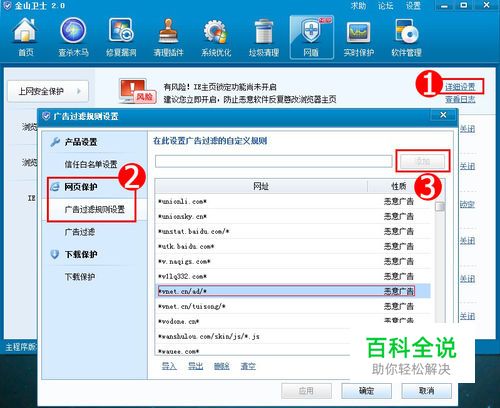Minimize the 金山卫士 main window
This screenshot has height=408, width=500.
444,6
